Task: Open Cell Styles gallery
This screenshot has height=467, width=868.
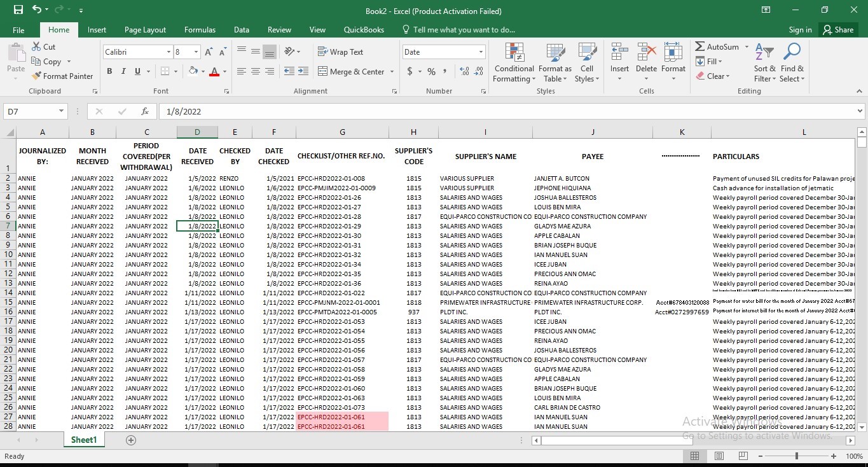Action: pos(586,63)
